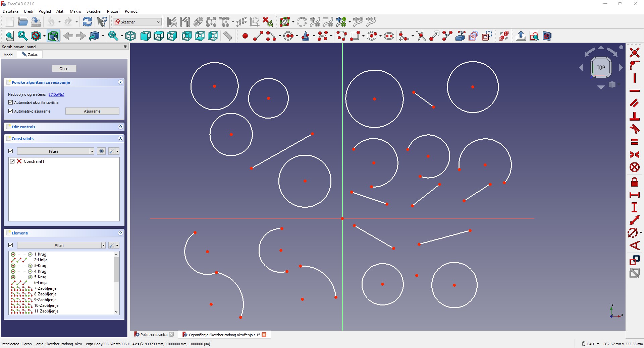Open the undo history dropdown arrow

(59, 22)
